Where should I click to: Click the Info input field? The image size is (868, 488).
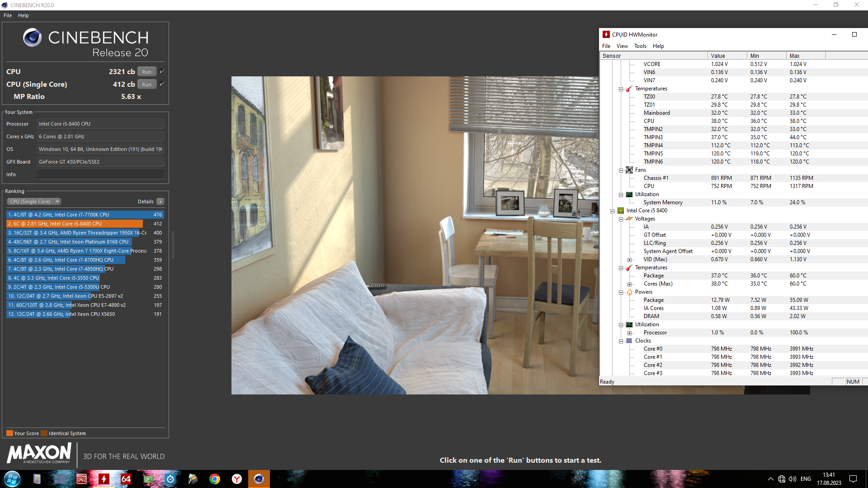pos(100,174)
